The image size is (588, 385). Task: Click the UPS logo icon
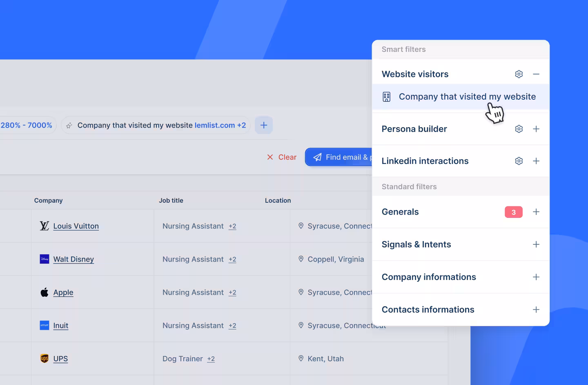(x=45, y=358)
